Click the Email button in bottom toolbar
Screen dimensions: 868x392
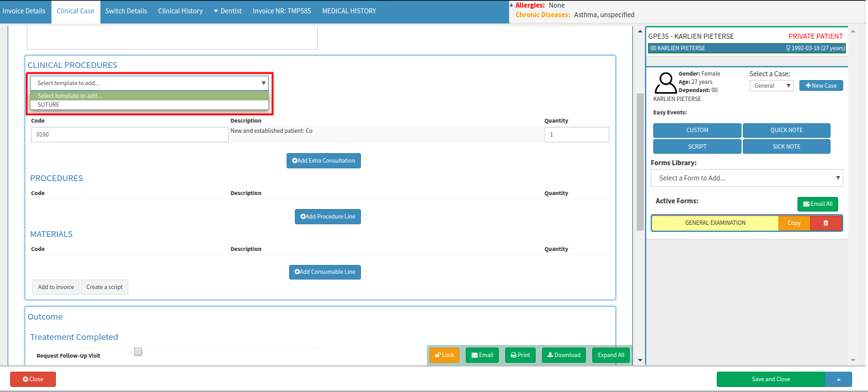tap(482, 355)
